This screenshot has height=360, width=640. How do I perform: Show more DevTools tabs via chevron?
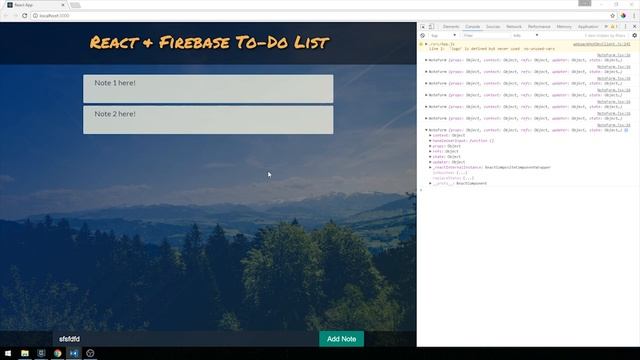pyautogui.click(x=606, y=27)
